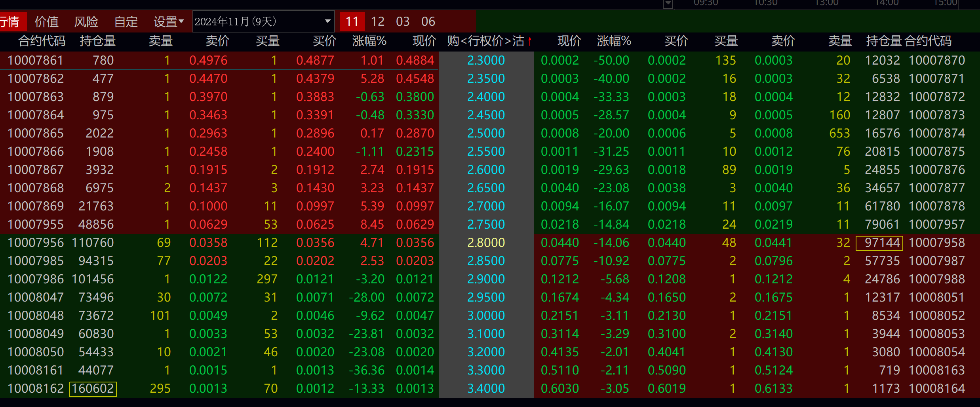Expand the 设置 dropdown menu
The width and height of the screenshot is (980, 407).
(x=169, y=21)
